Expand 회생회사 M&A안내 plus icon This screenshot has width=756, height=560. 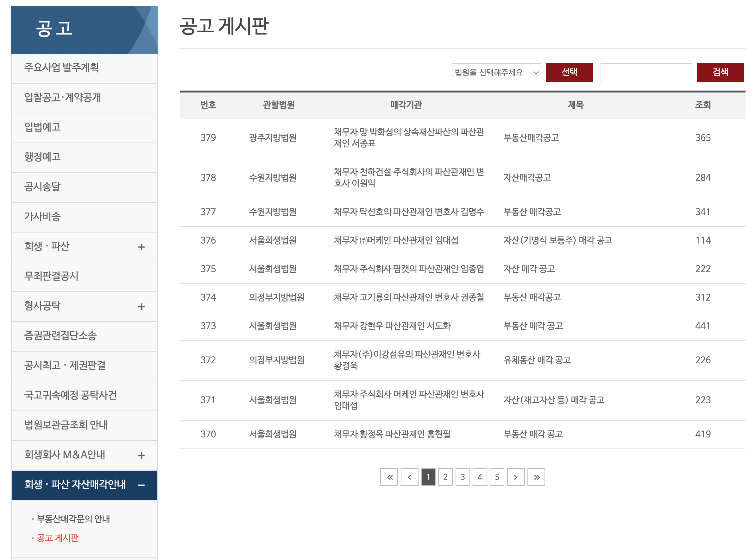141,455
